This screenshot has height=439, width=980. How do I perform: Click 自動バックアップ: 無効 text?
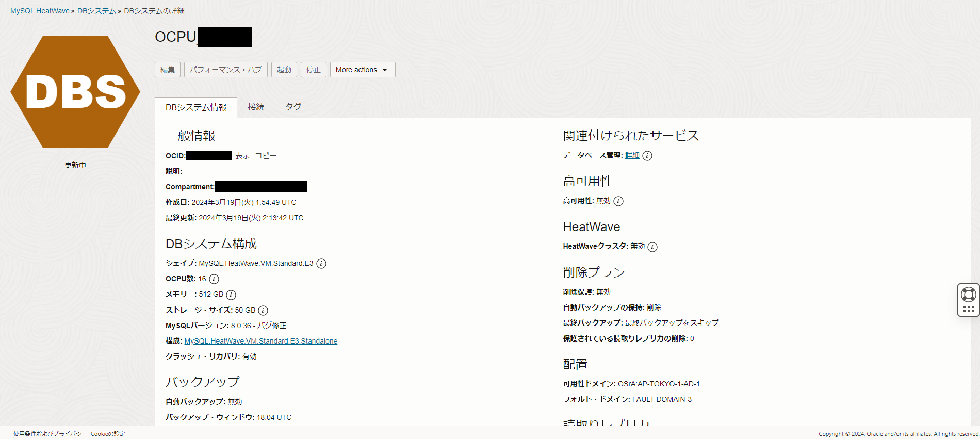pos(204,402)
